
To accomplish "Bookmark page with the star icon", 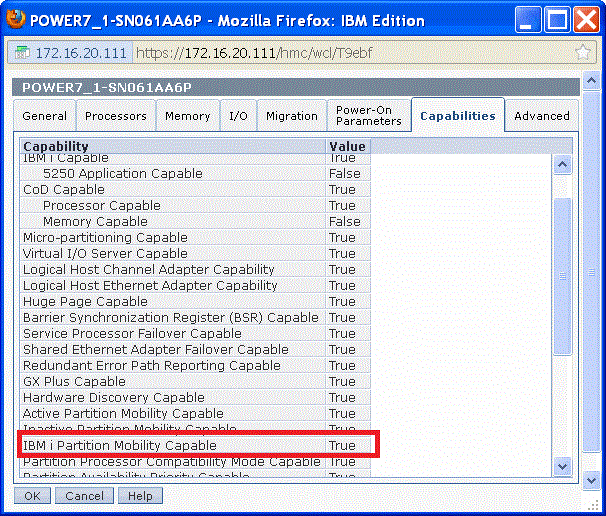I will point(584,53).
